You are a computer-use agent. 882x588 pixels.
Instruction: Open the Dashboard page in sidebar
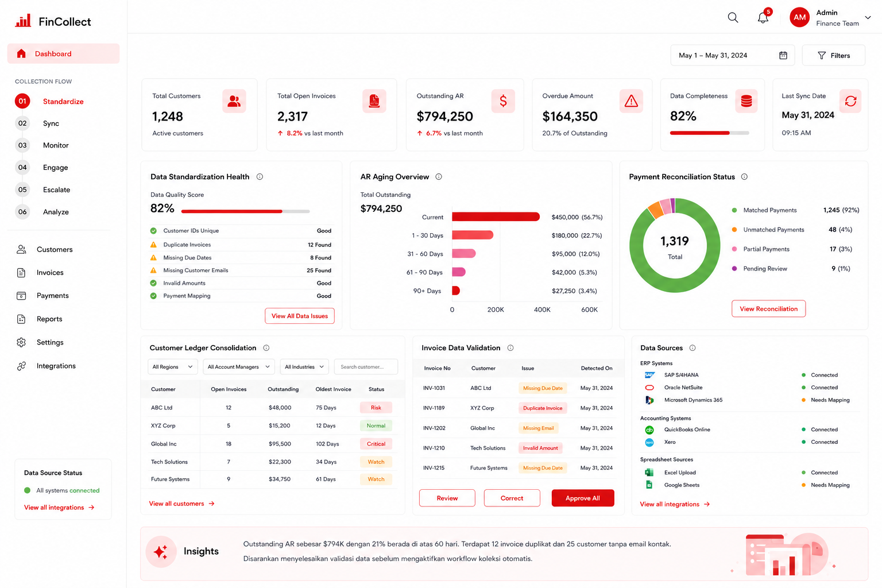click(x=63, y=53)
